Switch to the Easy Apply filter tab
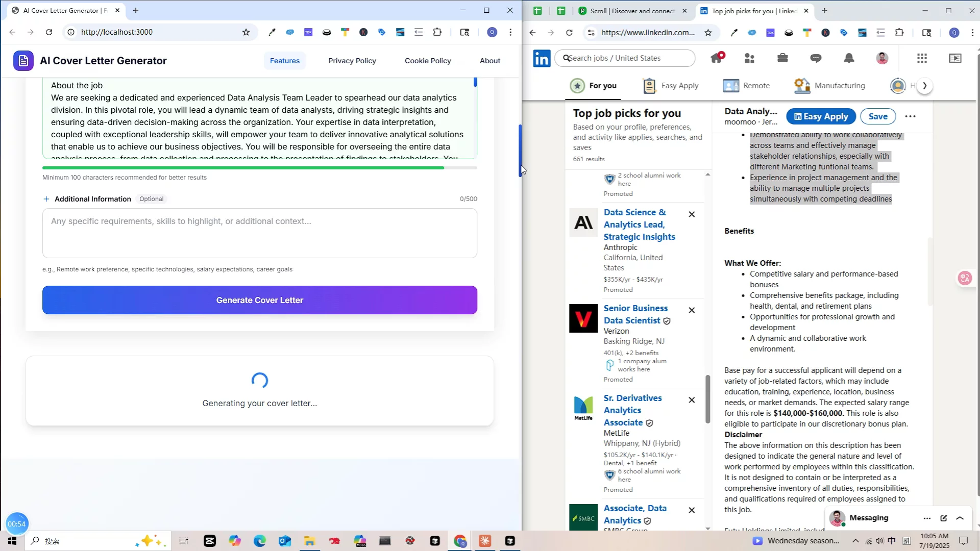 [x=671, y=86]
